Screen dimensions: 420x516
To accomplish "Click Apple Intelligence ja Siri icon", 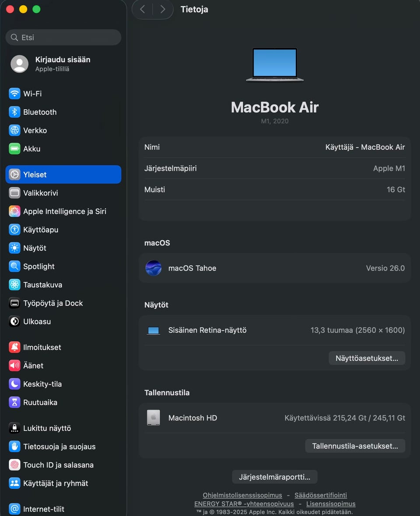I will (x=14, y=211).
